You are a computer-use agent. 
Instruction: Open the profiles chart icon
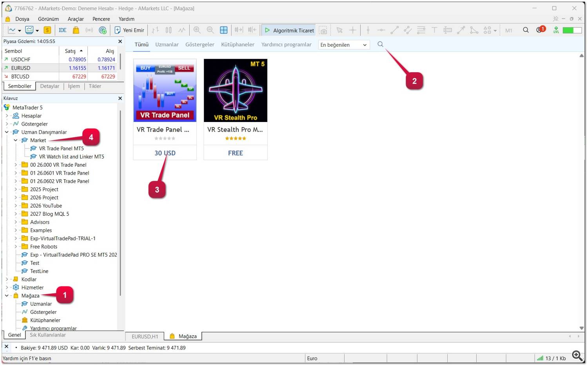29,30
